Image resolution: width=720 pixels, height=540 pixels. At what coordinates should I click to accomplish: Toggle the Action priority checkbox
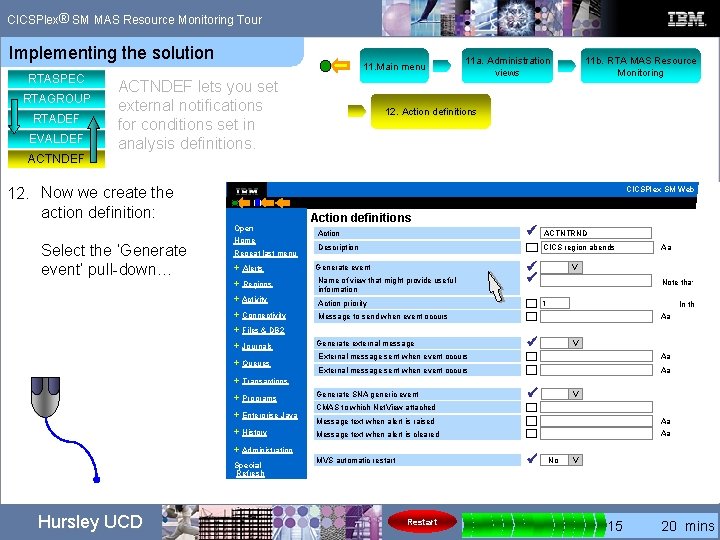(531, 304)
